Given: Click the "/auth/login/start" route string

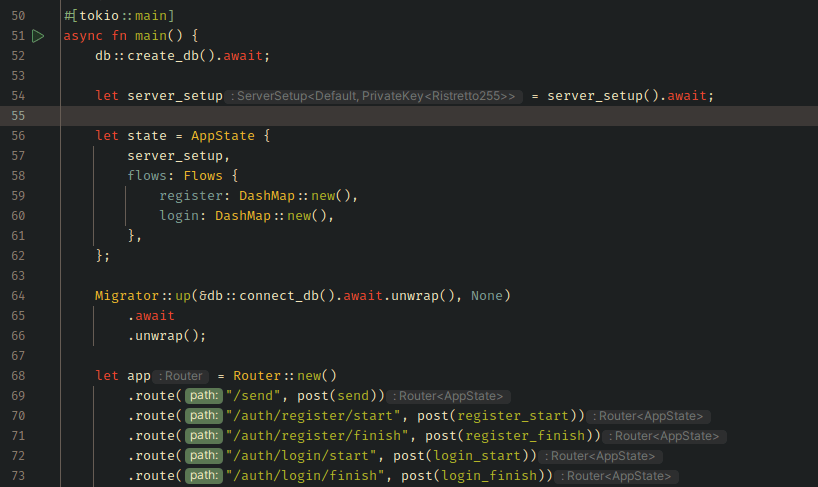Looking at the screenshot, I should pos(301,456).
